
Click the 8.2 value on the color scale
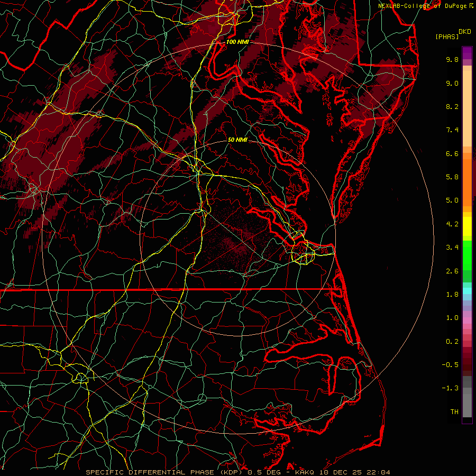(x=452, y=106)
